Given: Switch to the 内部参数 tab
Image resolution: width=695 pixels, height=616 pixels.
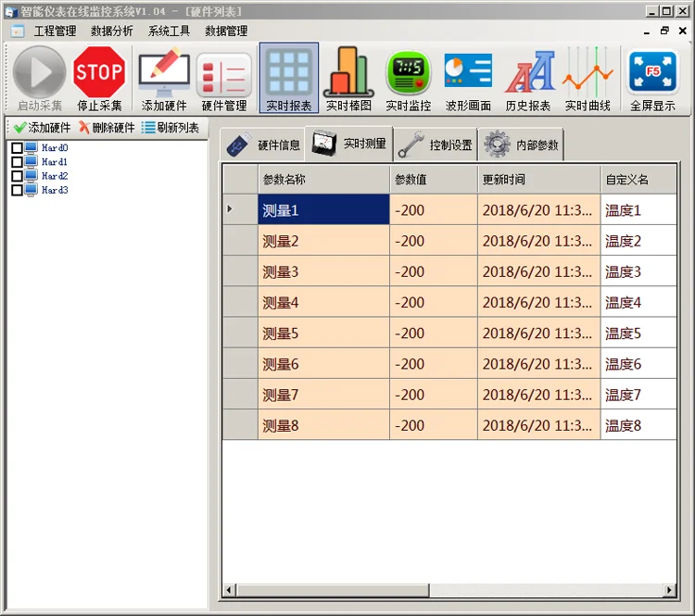Looking at the screenshot, I should click(521, 145).
